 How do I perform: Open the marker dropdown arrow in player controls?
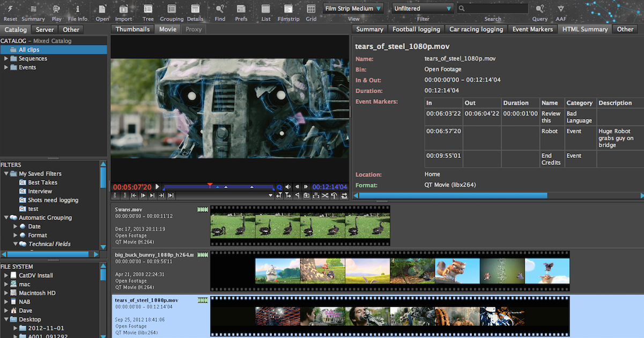pos(271,196)
